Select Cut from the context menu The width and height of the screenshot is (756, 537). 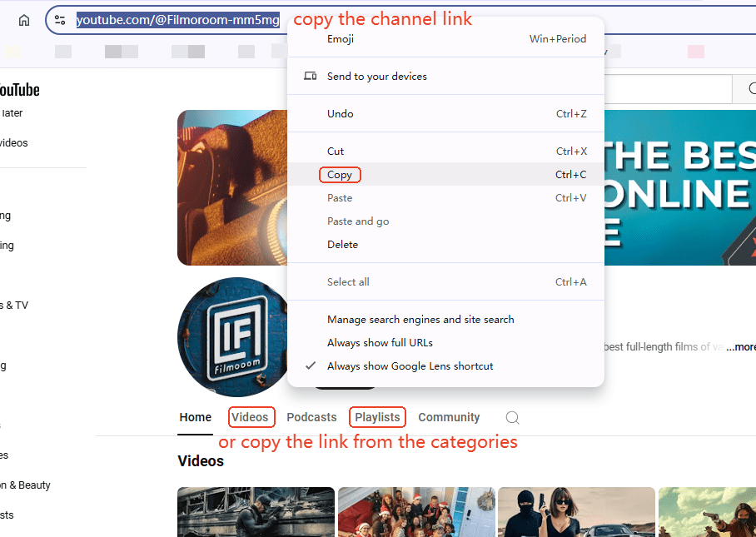pos(336,152)
